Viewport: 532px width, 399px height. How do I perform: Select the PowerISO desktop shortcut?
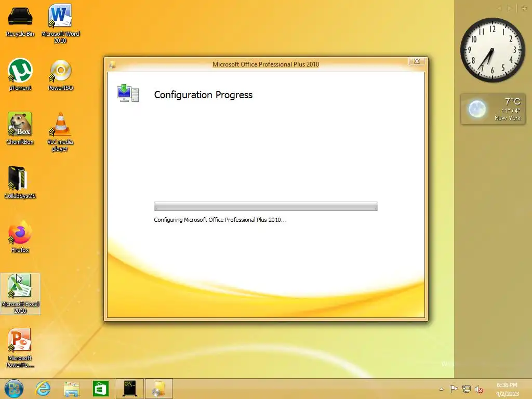pyautogui.click(x=60, y=75)
